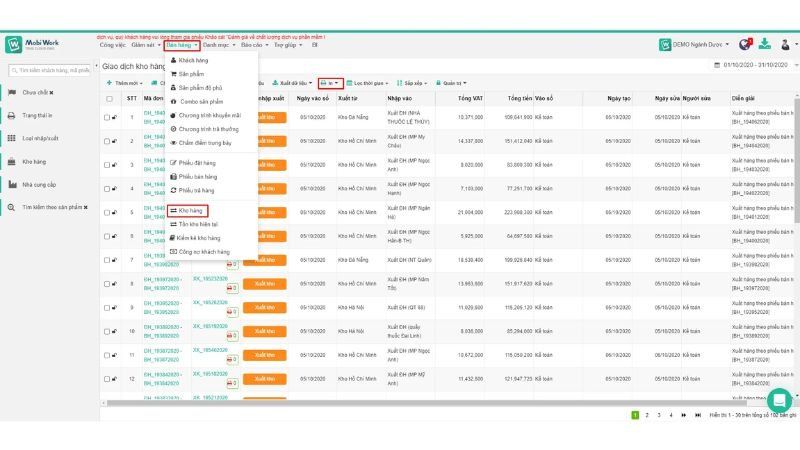Select Chương trình khuyến mãi menu entry

click(211, 116)
